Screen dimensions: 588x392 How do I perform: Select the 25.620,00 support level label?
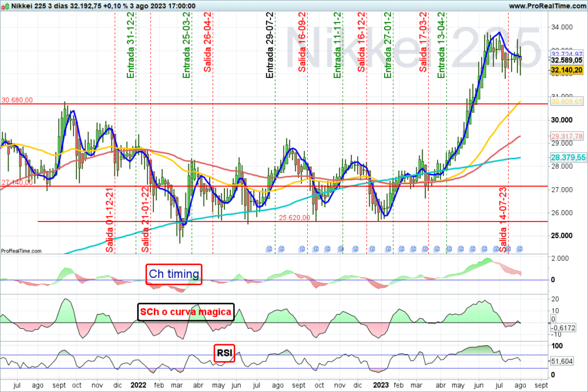[295, 218]
